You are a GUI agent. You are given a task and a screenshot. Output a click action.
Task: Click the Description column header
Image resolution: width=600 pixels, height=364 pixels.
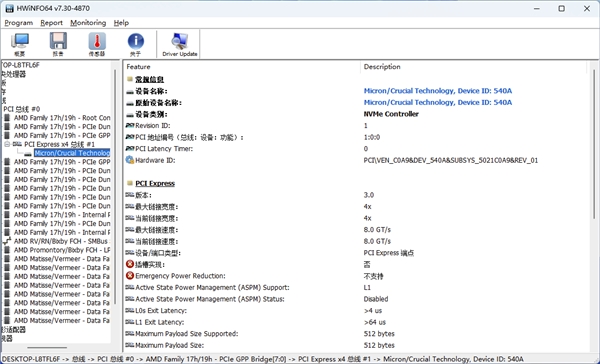(473, 67)
